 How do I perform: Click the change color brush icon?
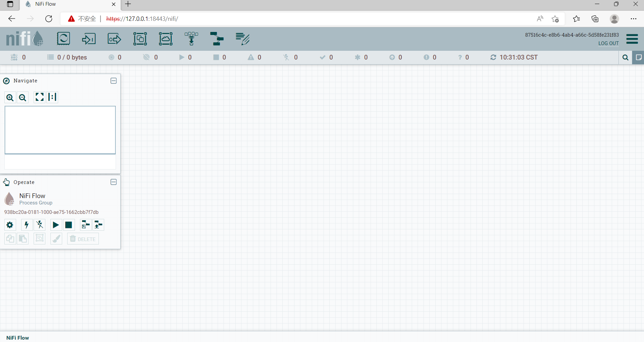click(x=56, y=239)
